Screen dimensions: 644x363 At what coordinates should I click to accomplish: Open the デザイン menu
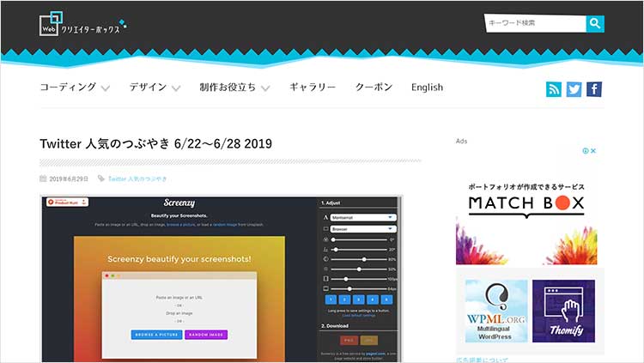coord(148,87)
